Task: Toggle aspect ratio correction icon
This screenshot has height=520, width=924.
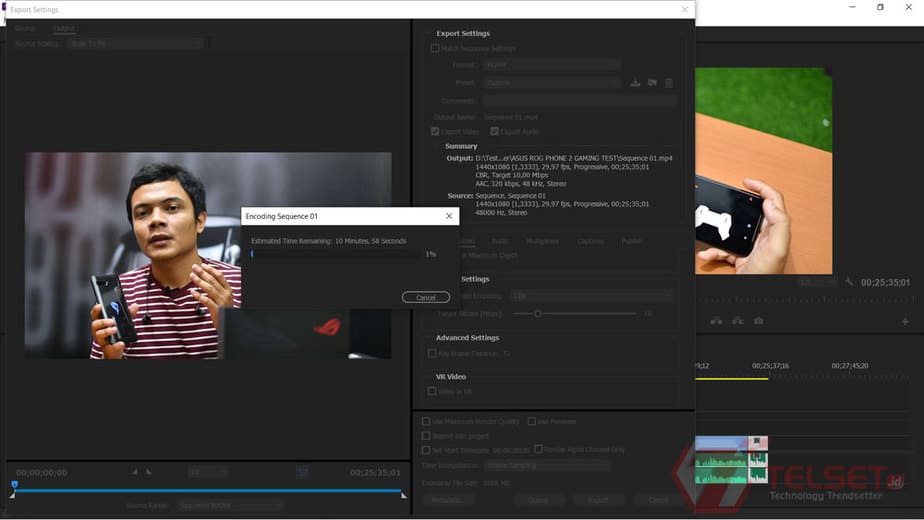Action: [302, 472]
